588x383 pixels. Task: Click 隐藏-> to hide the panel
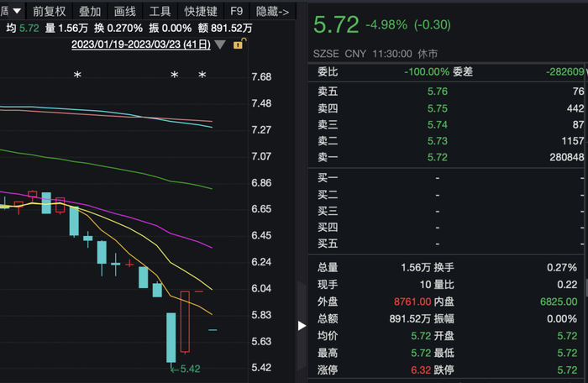coord(272,12)
